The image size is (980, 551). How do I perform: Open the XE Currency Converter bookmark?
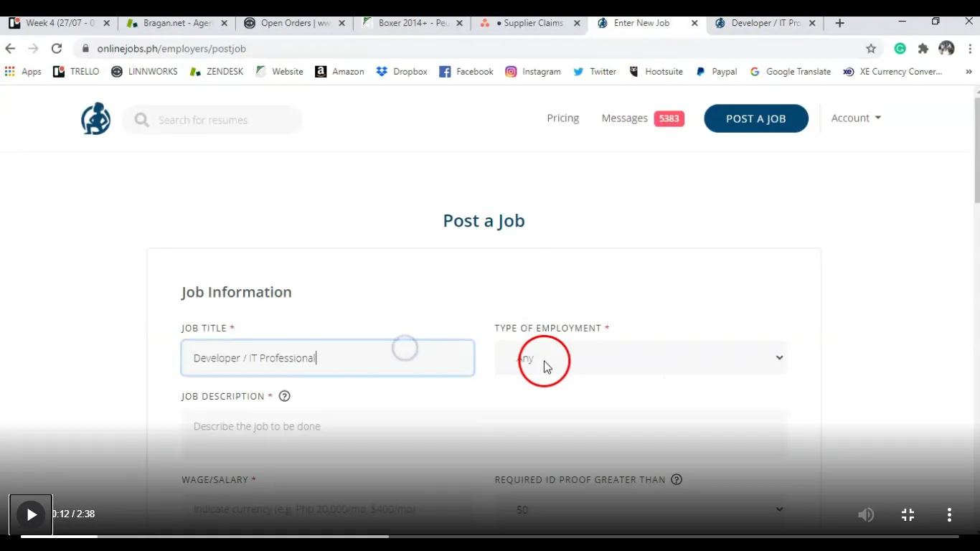click(892, 72)
